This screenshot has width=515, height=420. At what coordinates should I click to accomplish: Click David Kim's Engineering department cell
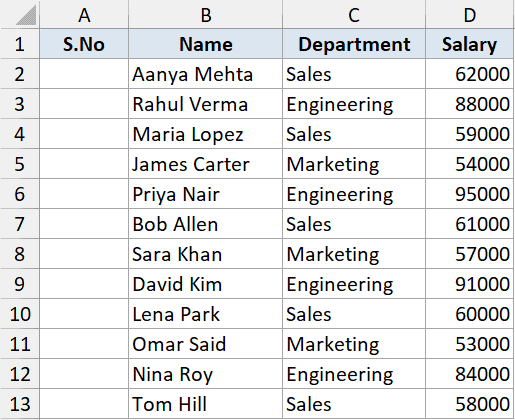click(354, 284)
